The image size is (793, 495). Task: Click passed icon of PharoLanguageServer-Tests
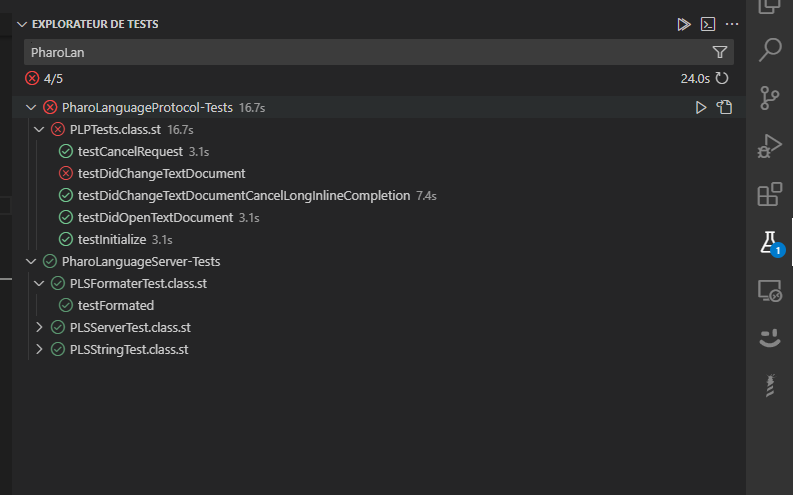pyautogui.click(x=50, y=261)
